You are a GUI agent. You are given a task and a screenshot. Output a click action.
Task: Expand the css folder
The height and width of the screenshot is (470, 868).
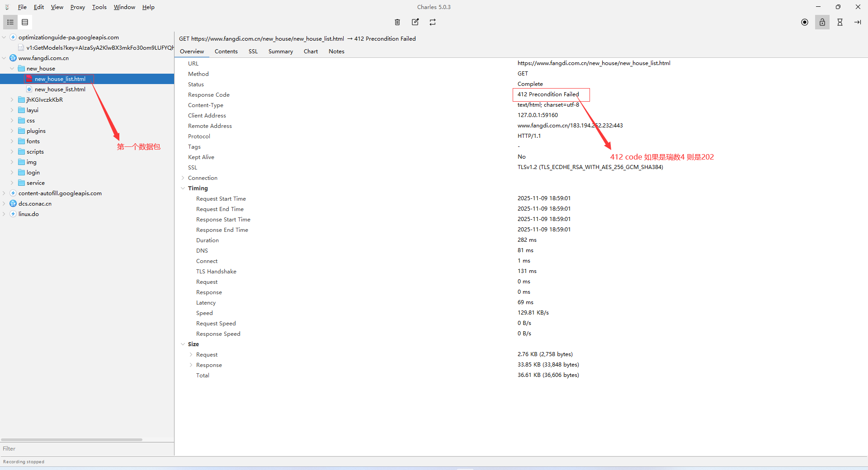click(x=12, y=121)
